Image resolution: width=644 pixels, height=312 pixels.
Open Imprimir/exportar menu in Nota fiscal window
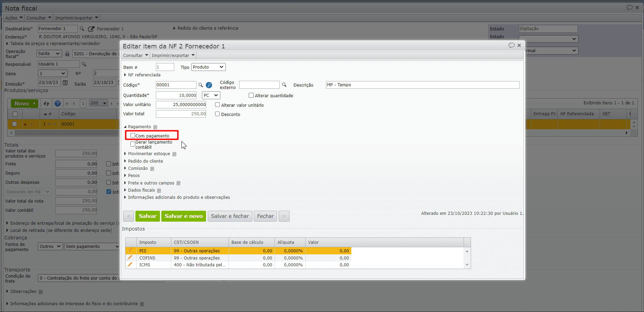click(x=76, y=18)
